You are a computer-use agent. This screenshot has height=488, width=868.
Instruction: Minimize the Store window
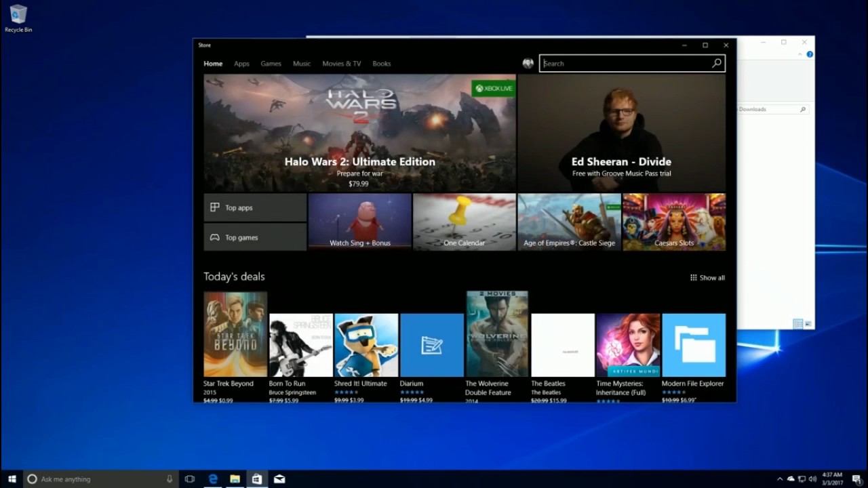(x=684, y=45)
